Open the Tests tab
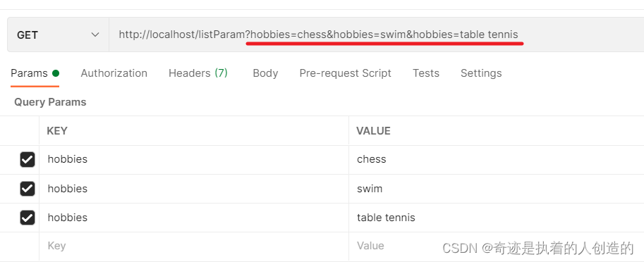644x262 pixels. (x=426, y=73)
